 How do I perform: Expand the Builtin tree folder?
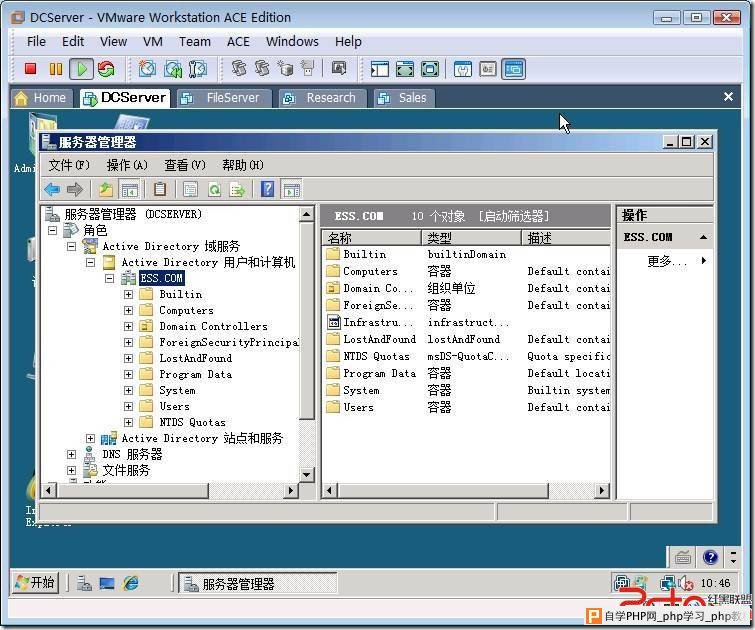pyautogui.click(x=129, y=294)
